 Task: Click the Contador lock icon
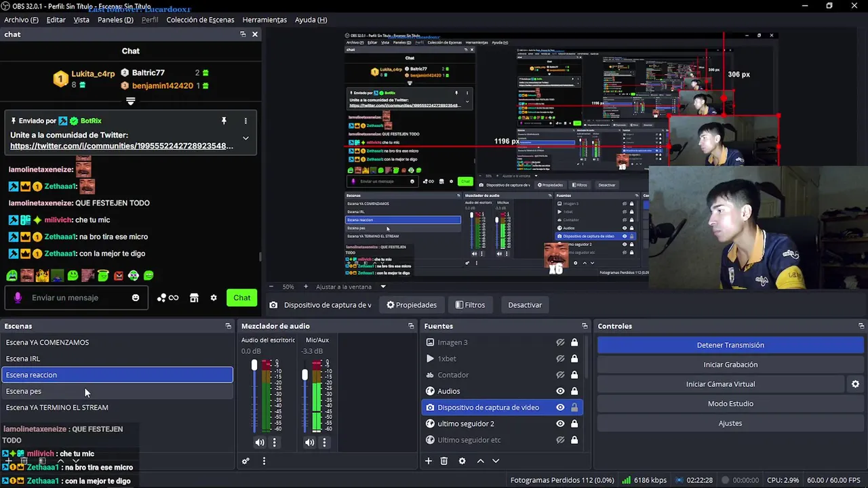[x=574, y=375]
